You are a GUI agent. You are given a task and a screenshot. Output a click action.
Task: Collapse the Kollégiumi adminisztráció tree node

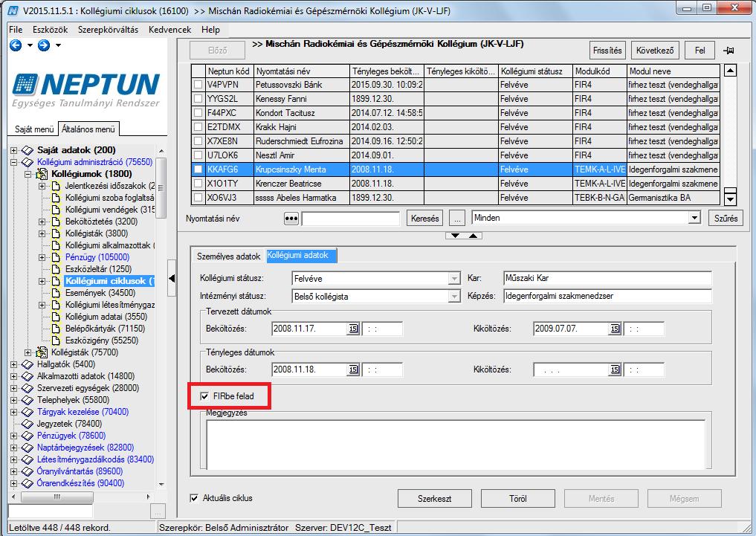[13, 162]
